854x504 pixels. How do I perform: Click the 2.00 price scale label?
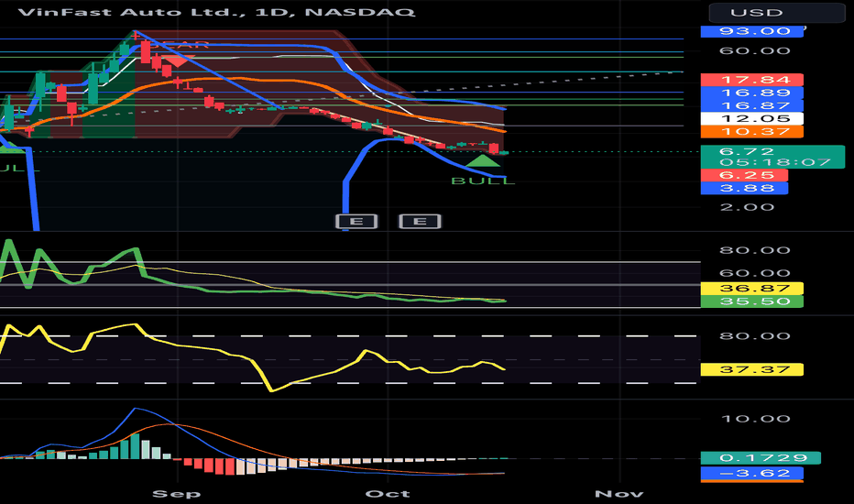(x=748, y=207)
